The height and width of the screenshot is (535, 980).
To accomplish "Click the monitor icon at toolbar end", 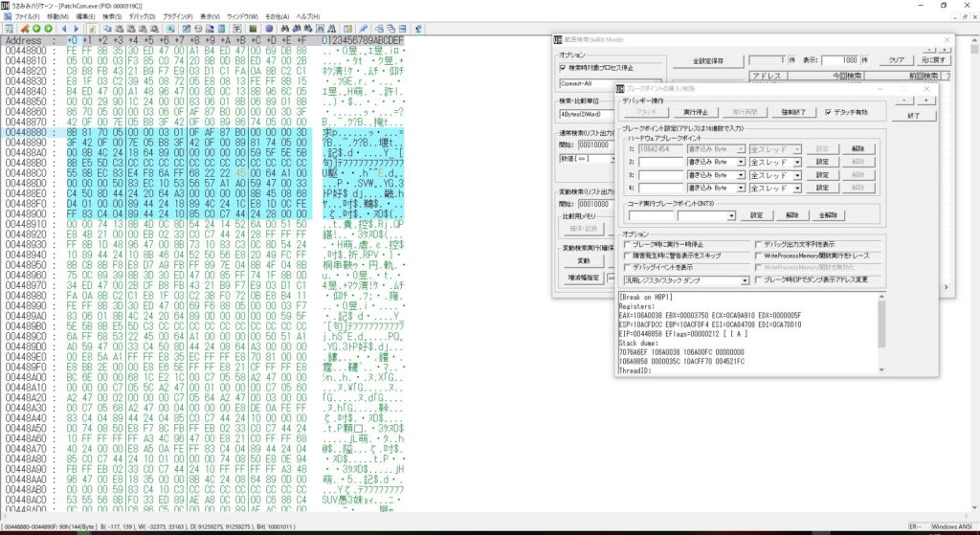I will click(417, 29).
